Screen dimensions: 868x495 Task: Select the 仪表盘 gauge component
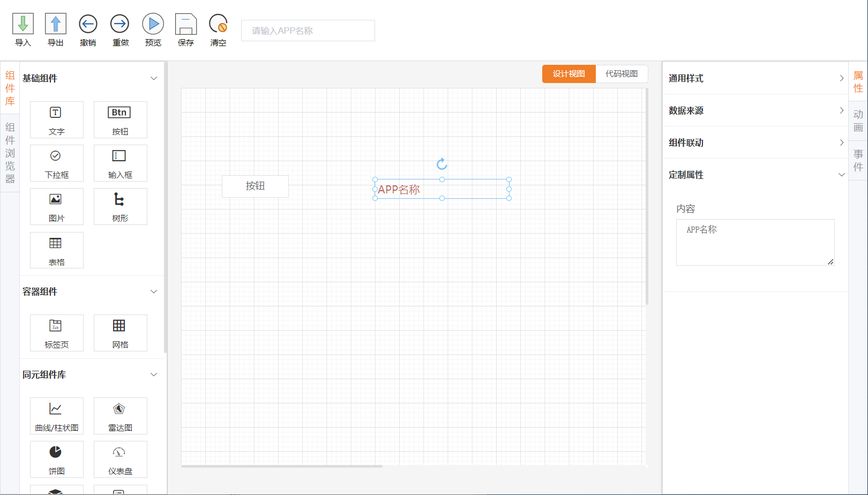point(121,460)
